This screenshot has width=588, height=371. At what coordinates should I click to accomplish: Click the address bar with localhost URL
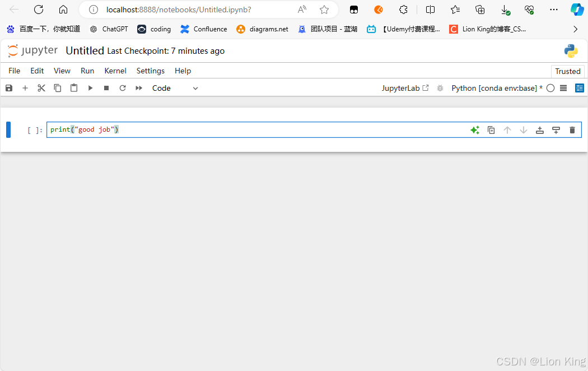click(x=179, y=10)
